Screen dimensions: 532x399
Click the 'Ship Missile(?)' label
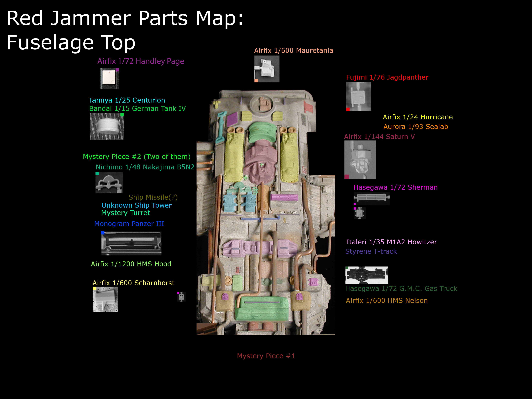pyautogui.click(x=153, y=197)
